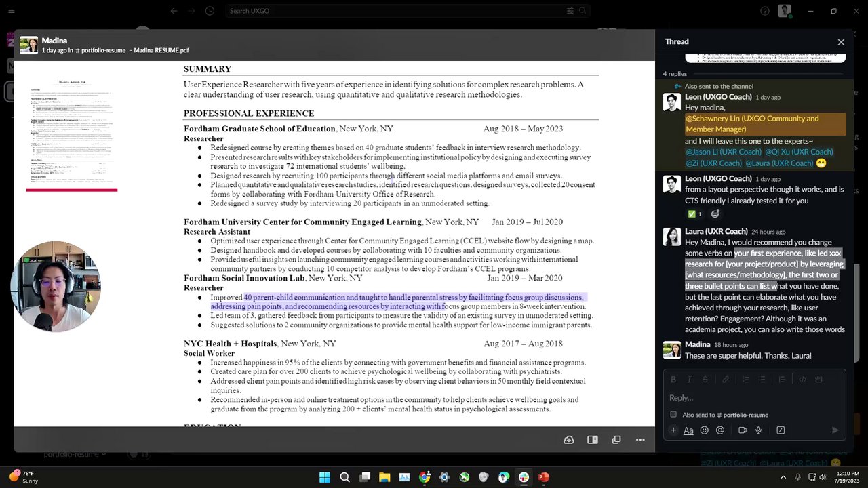Download the Madina RESUME.pdf file
This screenshot has width=868, height=488.
[x=568, y=440]
